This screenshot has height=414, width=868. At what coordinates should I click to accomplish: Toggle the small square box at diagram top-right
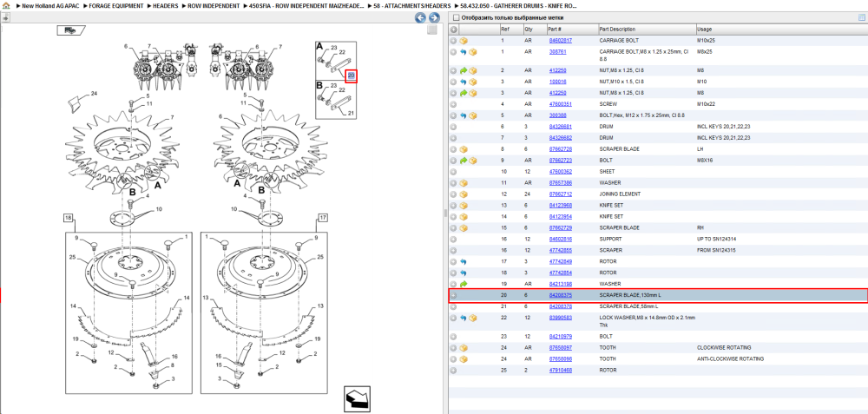click(432, 30)
